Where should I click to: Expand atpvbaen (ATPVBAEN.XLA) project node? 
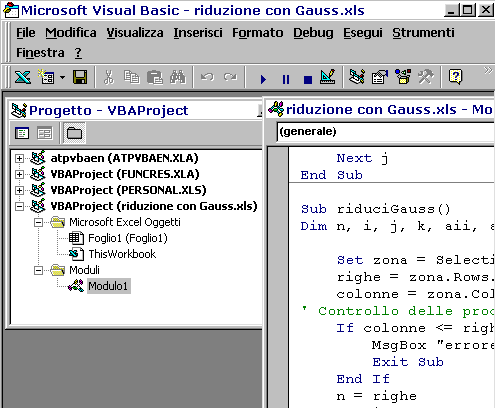click(x=19, y=158)
